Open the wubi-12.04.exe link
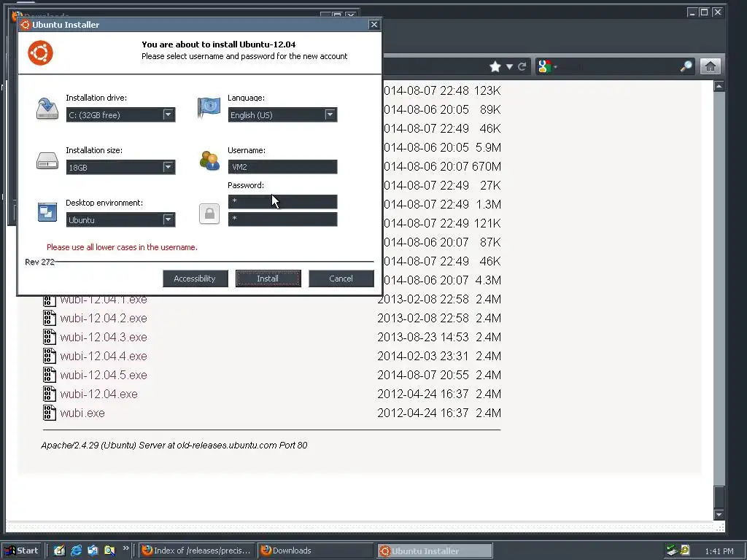 pyautogui.click(x=98, y=394)
